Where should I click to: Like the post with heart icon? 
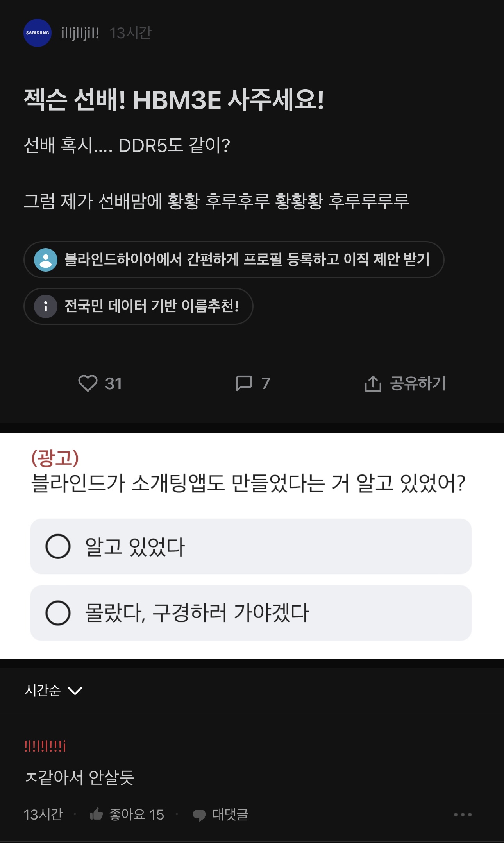pyautogui.click(x=88, y=383)
